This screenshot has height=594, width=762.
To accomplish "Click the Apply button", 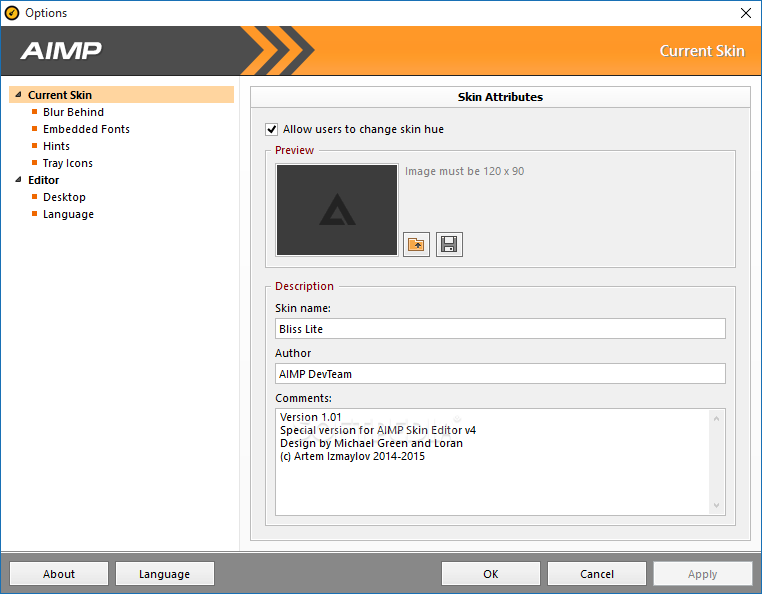I will point(703,574).
